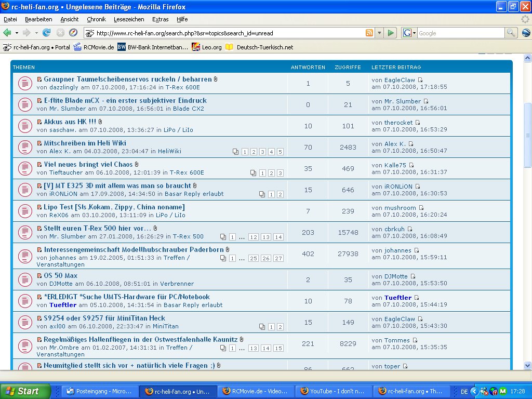Open the BW-Bank Internetbanking bookmark
Screen dimensions: 532x399
coord(153,47)
